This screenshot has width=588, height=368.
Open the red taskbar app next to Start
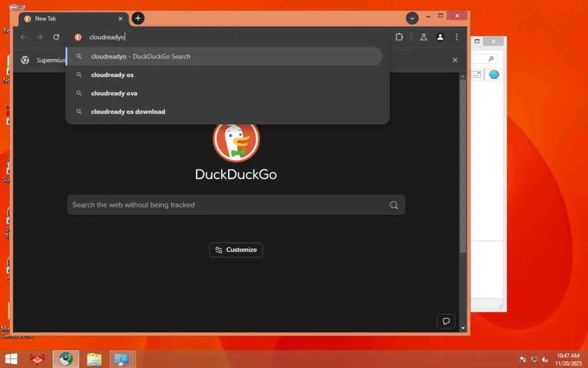(x=37, y=359)
